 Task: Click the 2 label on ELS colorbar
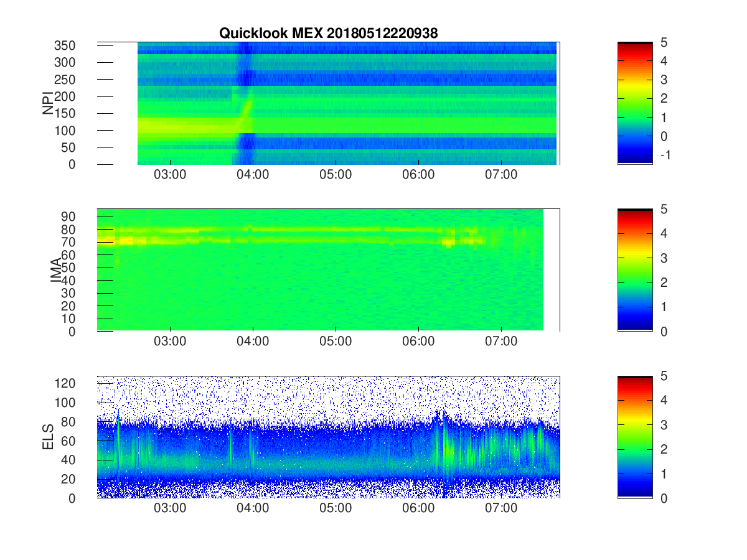pyautogui.click(x=663, y=449)
